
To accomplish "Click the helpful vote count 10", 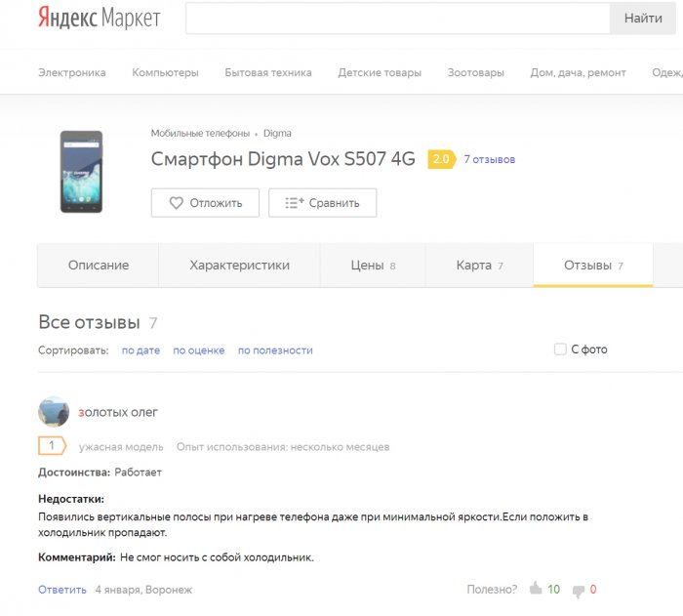I will (x=553, y=590).
